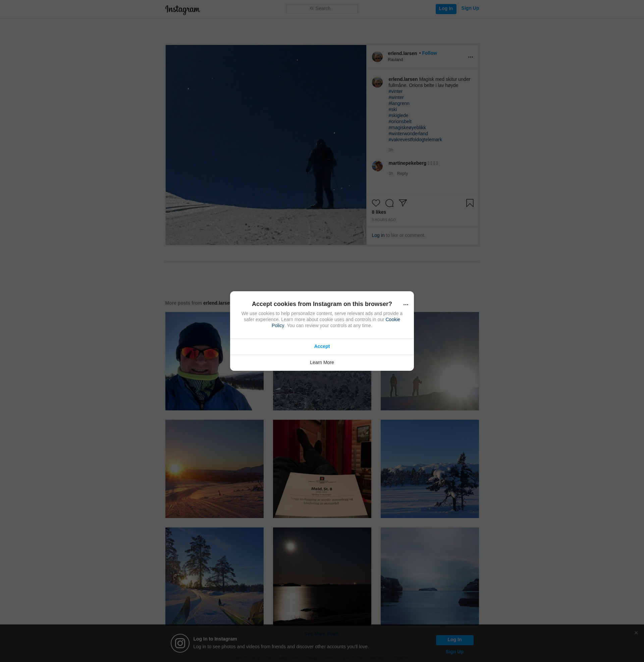Open the #orionsbelt hashtag
Screen dimensions: 644x662
(x=400, y=121)
